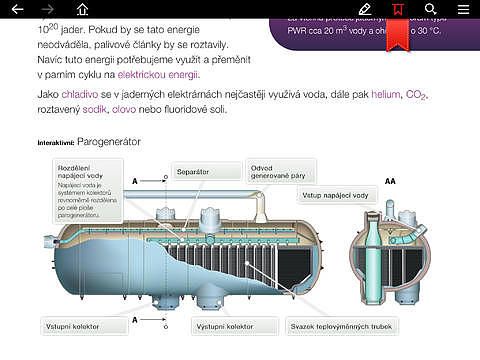The image size is (480, 360).
Task: Open the 'sodík' link
Action: pyautogui.click(x=95, y=109)
